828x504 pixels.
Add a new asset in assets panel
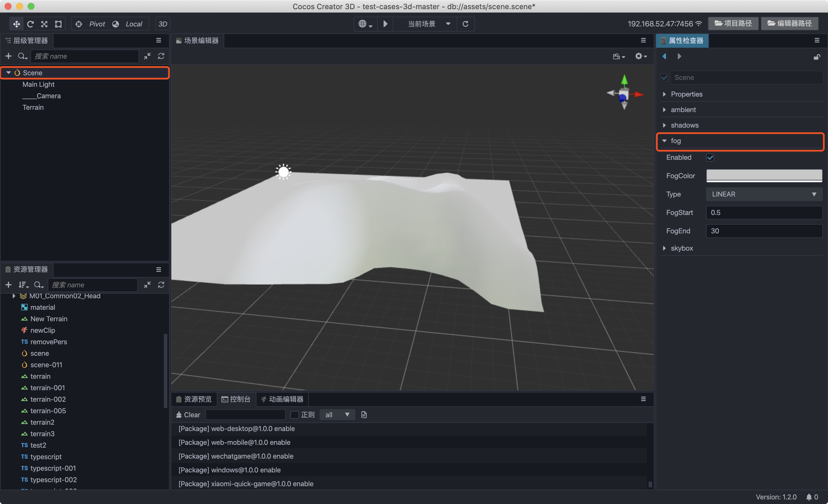pyautogui.click(x=8, y=285)
